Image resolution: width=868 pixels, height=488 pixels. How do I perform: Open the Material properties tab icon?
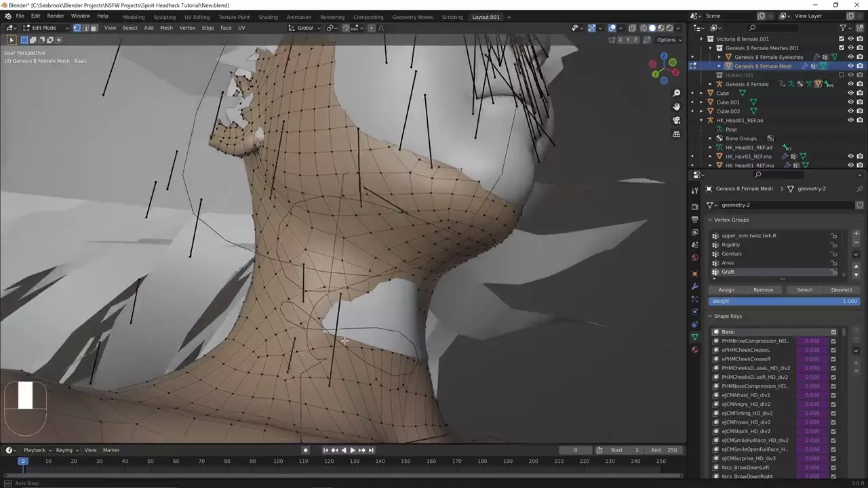coord(694,350)
